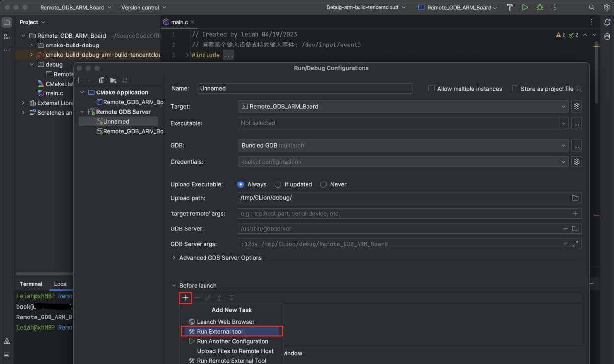Select the Never upload radio button
The width and height of the screenshot is (614, 364).
[x=323, y=184]
